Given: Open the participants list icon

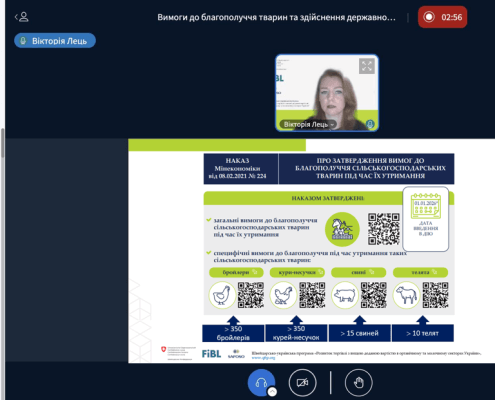Looking at the screenshot, I should [x=22, y=17].
